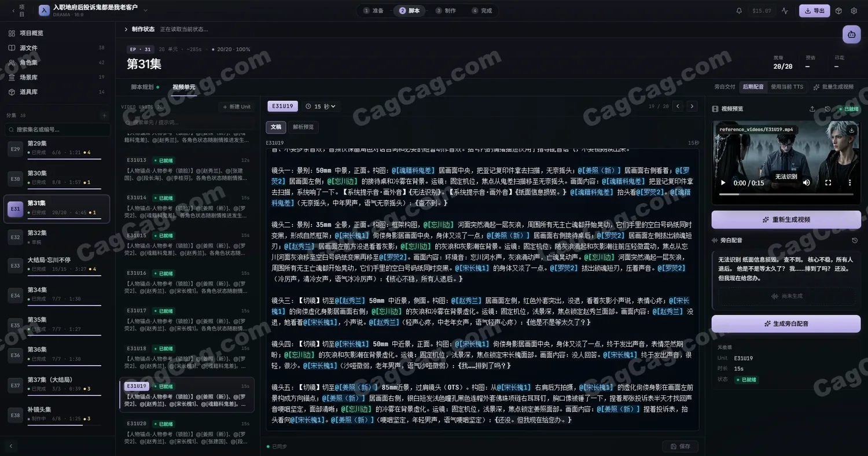
Task: Select video unit E31U18
Action: pos(186,357)
